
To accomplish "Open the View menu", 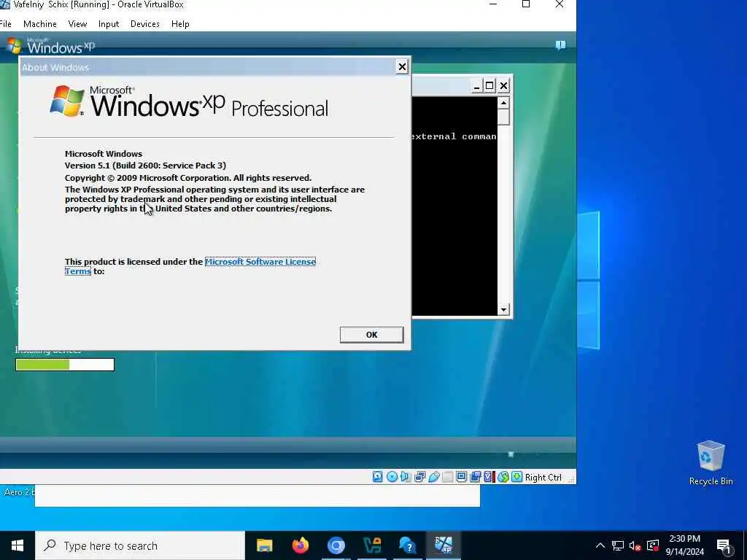I will (77, 24).
